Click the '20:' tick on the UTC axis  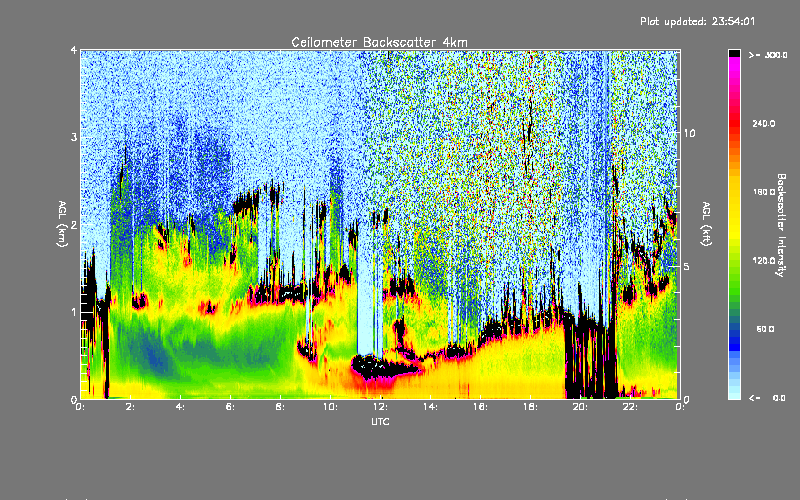click(x=580, y=407)
